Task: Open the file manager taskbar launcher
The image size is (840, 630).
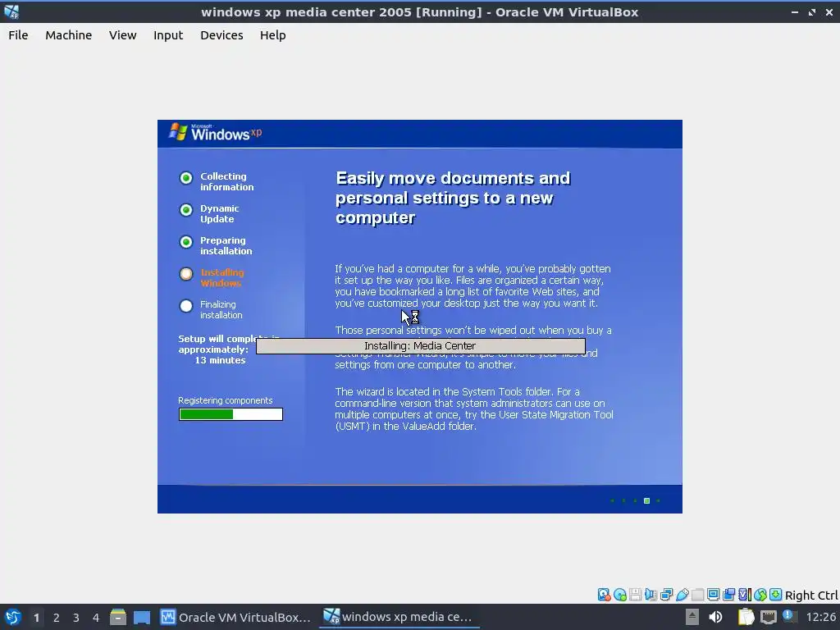Action: pos(118,617)
